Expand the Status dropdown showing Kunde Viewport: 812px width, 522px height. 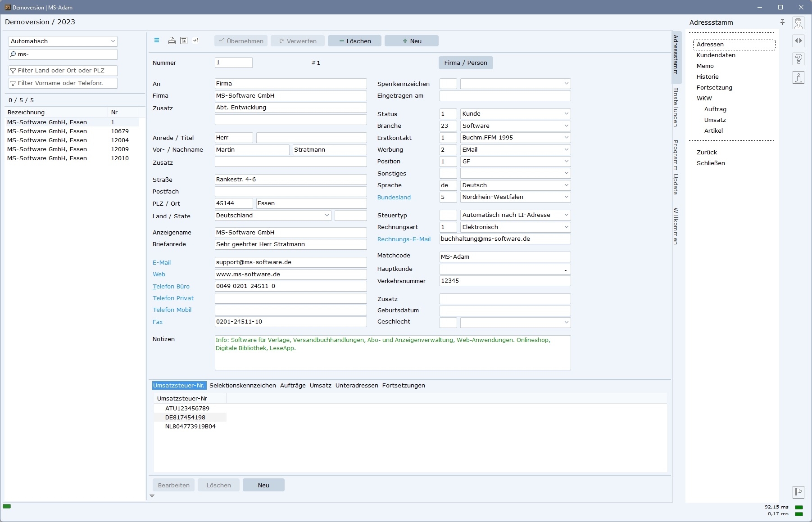pyautogui.click(x=566, y=114)
